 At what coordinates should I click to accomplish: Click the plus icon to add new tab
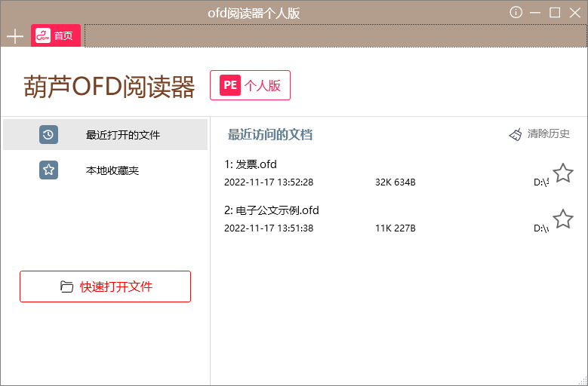[15, 36]
